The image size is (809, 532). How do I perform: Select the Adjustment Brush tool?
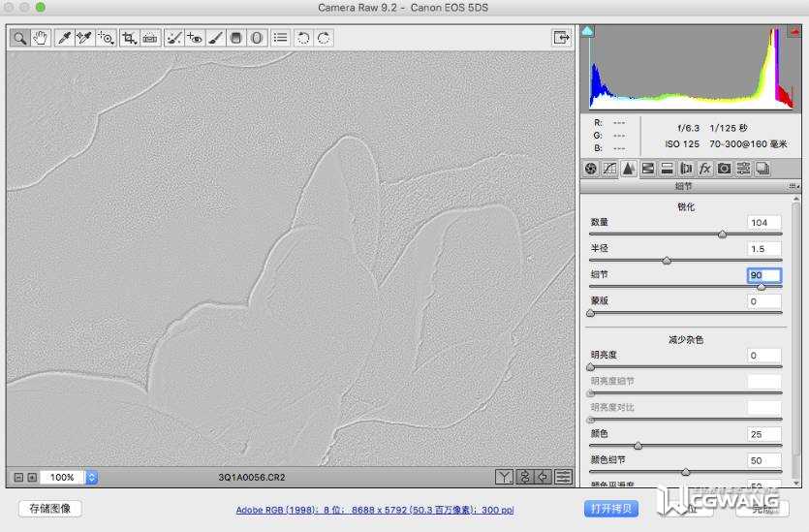tap(216, 38)
